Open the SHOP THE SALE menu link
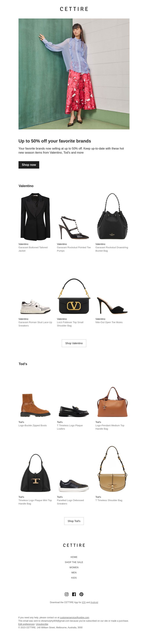Screen dimensions: 148x644 click(x=74, y=562)
